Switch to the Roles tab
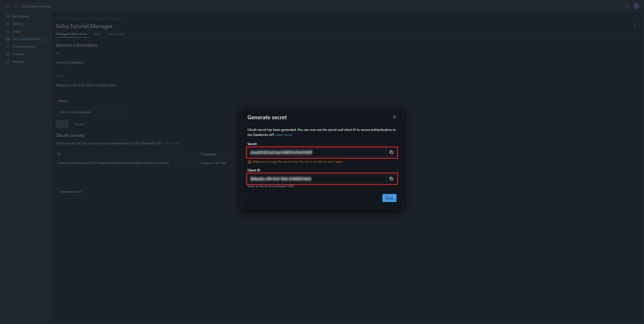 [98, 34]
